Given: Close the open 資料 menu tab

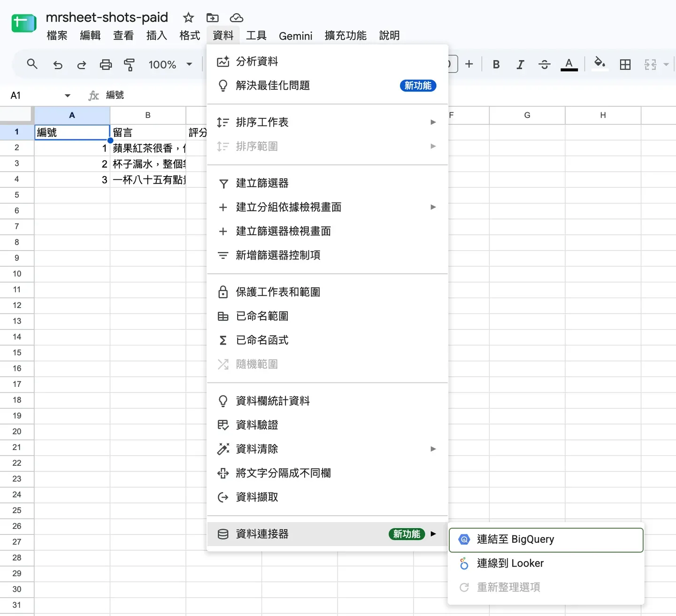Looking at the screenshot, I should [x=223, y=36].
